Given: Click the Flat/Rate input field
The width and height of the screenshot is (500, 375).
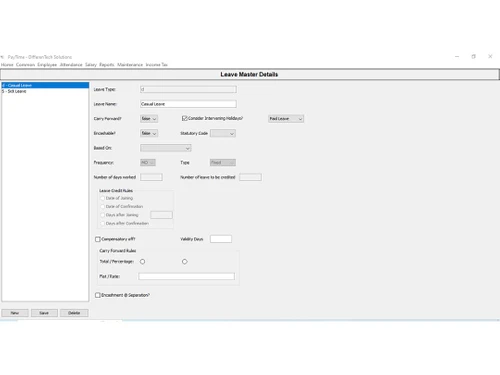Looking at the screenshot, I should pos(187,276).
